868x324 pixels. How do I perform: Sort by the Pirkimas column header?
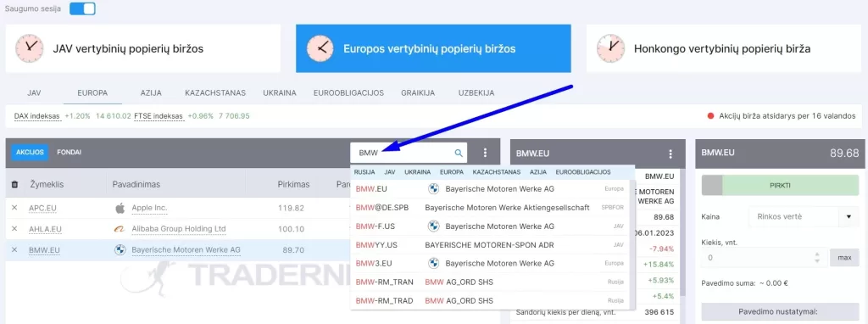tap(293, 184)
